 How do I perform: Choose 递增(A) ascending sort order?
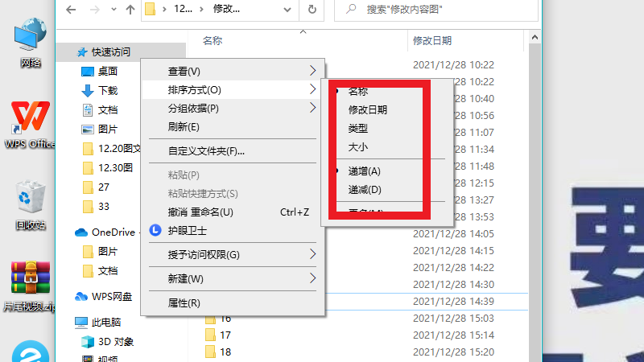(364, 171)
